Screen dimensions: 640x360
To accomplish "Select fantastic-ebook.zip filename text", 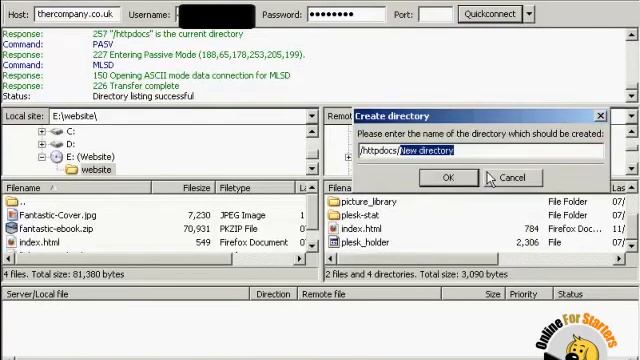I will (56, 229).
